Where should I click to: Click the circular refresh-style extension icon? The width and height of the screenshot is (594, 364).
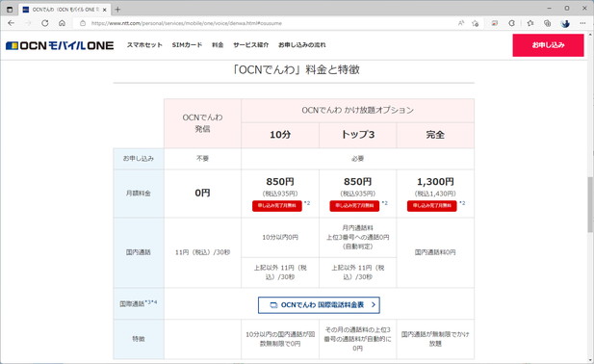tap(511, 23)
